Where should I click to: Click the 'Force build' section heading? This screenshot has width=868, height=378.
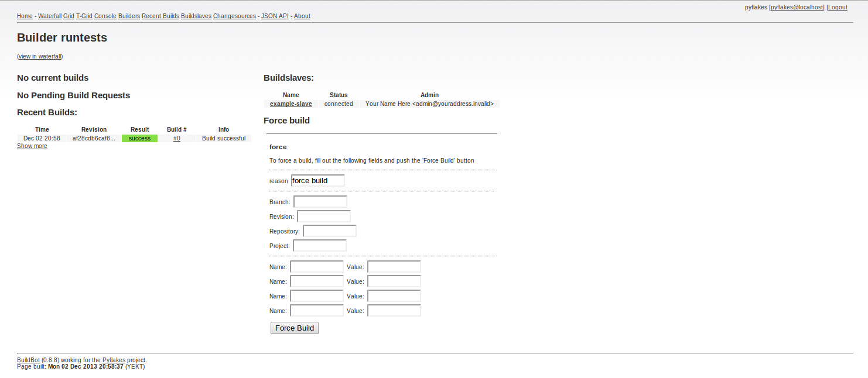(x=286, y=121)
